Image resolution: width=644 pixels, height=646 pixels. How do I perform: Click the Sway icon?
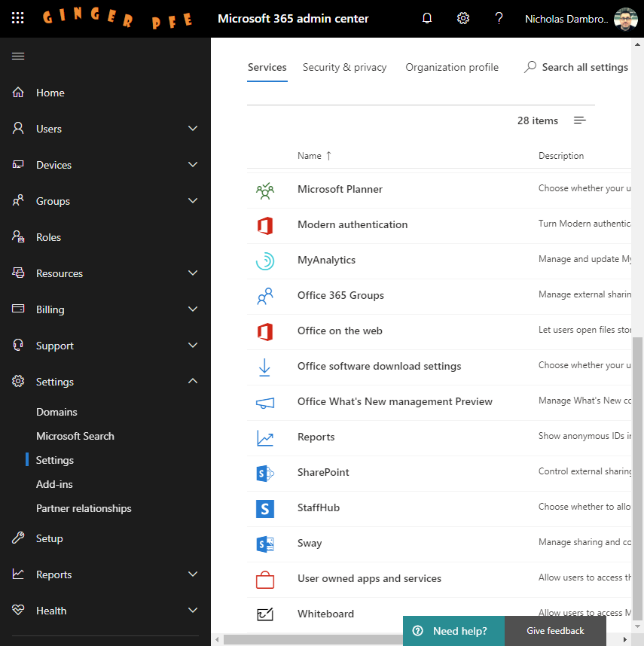pyautogui.click(x=265, y=544)
